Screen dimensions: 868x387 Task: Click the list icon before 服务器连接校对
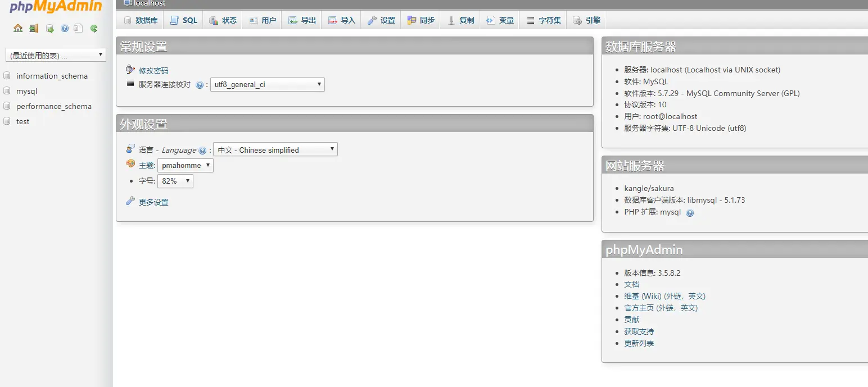pos(130,84)
